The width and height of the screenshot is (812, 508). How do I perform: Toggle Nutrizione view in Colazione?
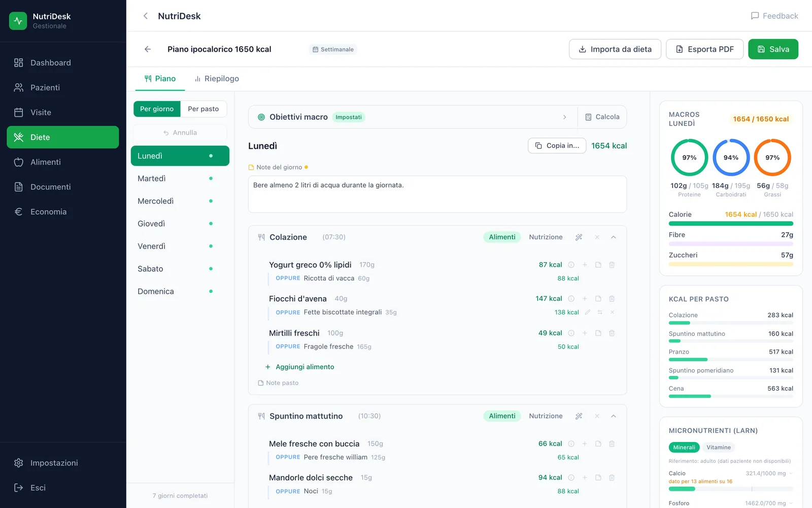point(546,237)
